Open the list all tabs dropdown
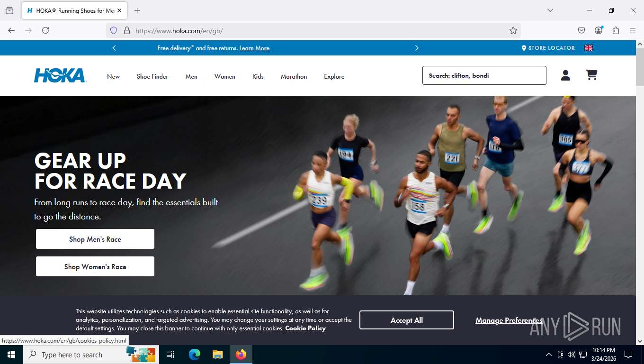 [550, 10]
